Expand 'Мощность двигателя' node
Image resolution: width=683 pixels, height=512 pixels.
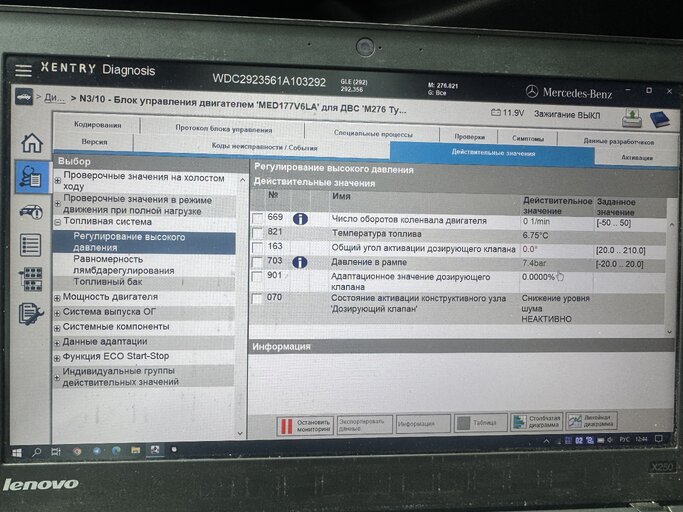point(57,298)
